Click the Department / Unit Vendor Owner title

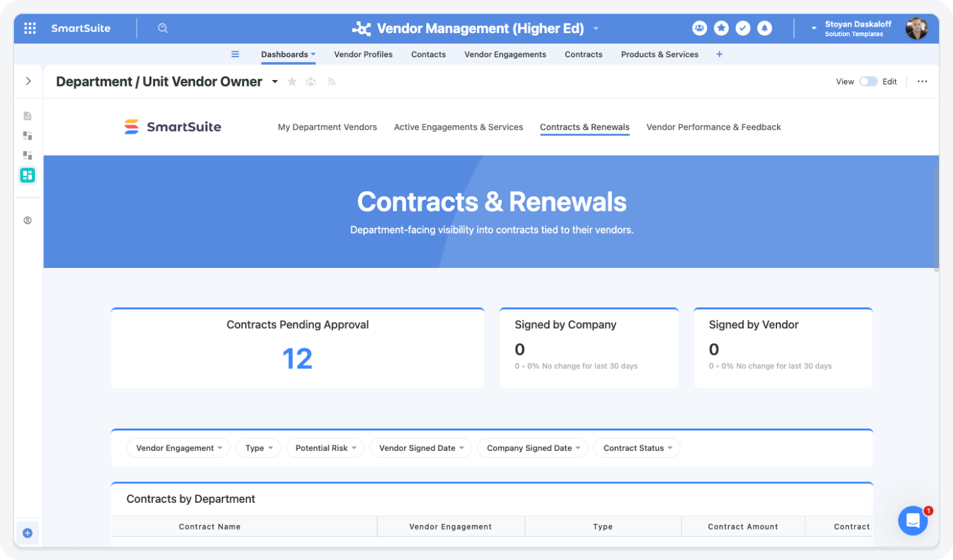(159, 81)
